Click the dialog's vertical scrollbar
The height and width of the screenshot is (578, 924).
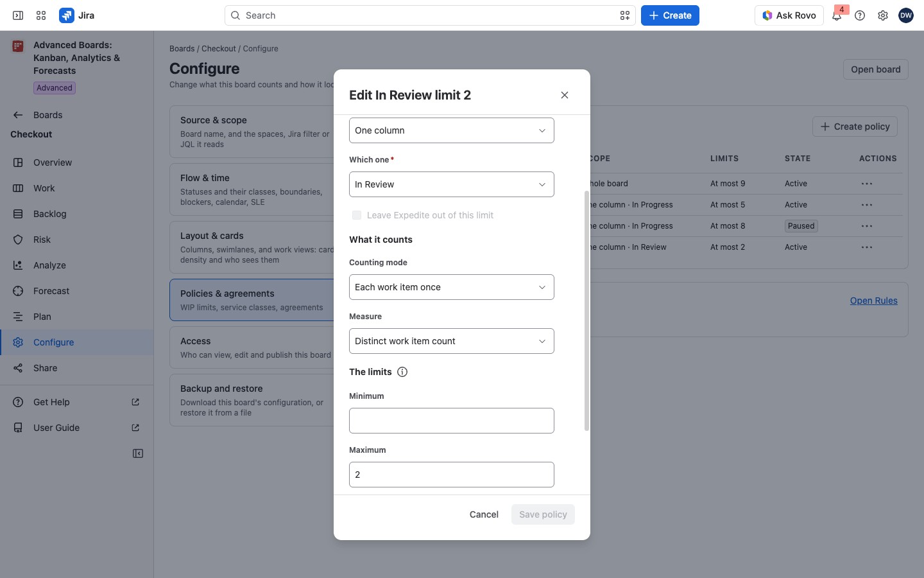pos(586,311)
